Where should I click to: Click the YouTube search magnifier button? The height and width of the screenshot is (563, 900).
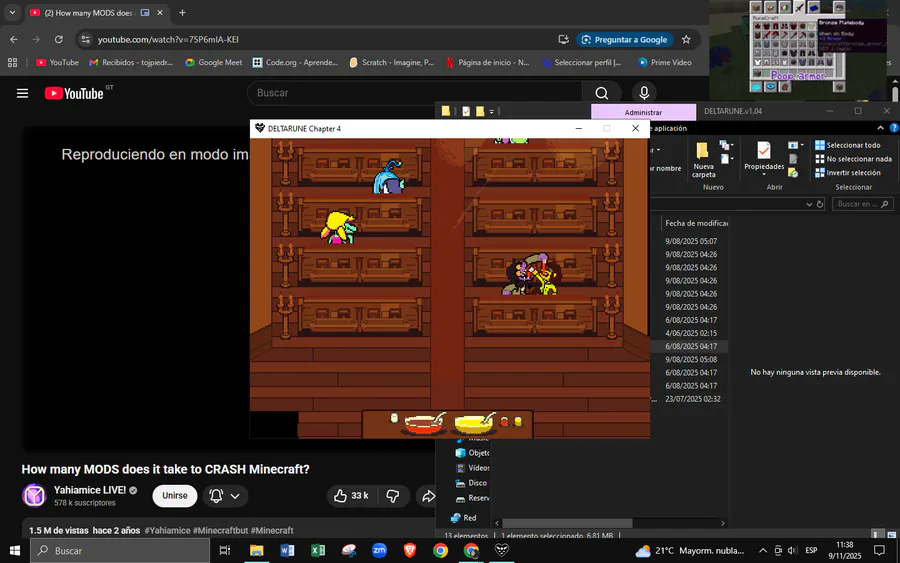click(x=601, y=93)
